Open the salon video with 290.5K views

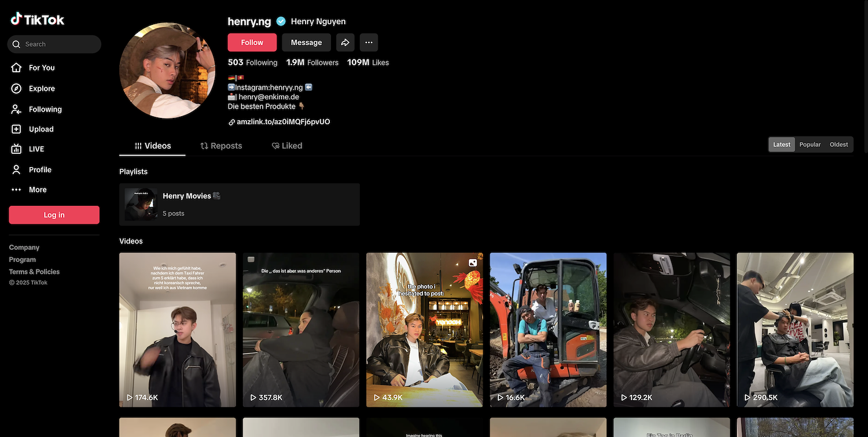pos(795,329)
